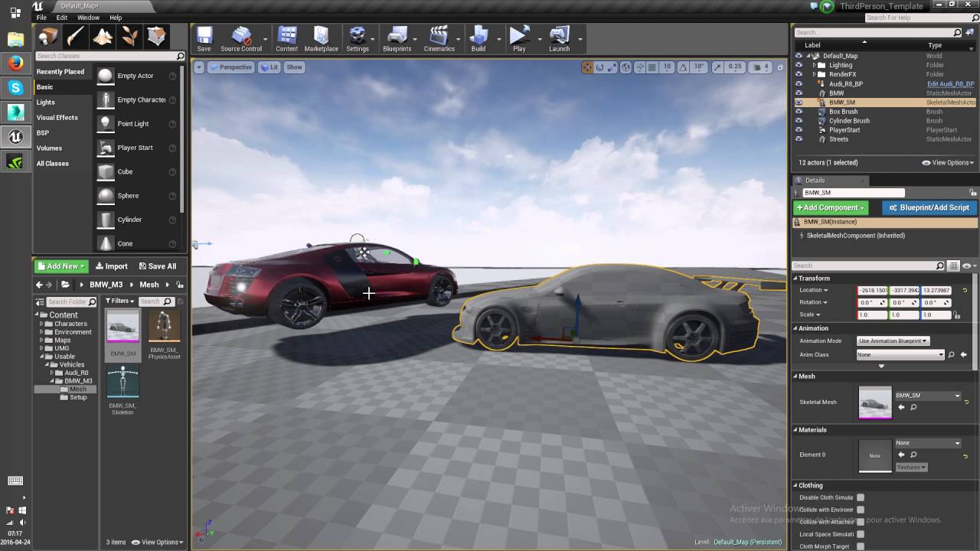Open the Settings toolbar icon

pos(358,39)
